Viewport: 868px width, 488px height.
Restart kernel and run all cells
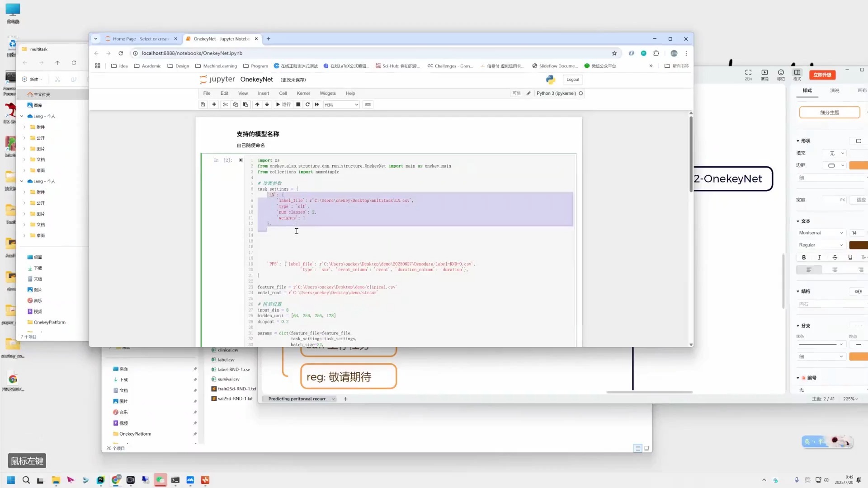pos(317,104)
